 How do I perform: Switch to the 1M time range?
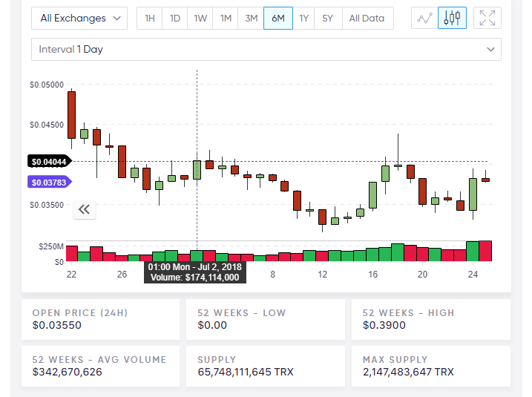click(226, 19)
